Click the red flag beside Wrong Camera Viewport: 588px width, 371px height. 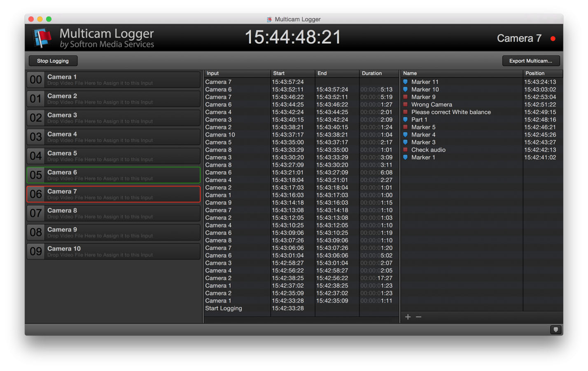[405, 105]
